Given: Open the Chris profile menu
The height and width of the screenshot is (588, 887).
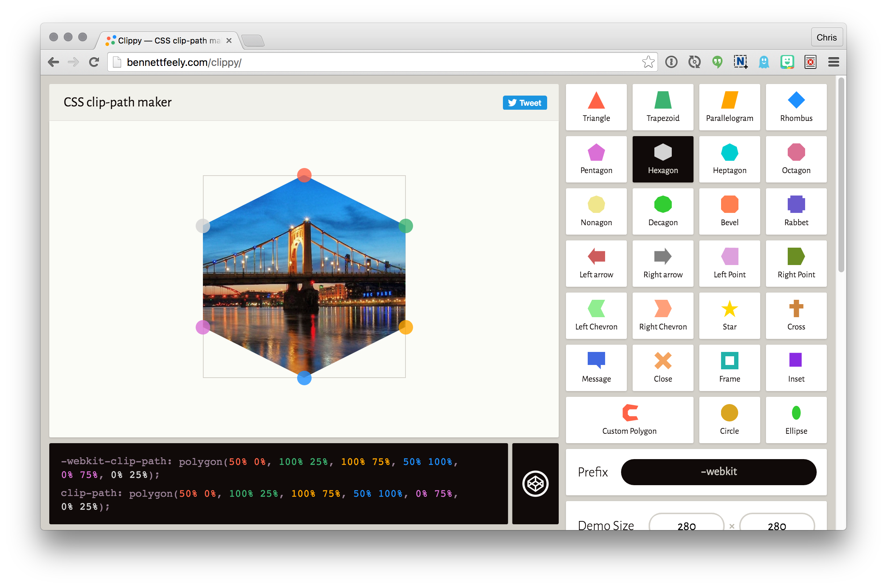Looking at the screenshot, I should click(x=826, y=38).
